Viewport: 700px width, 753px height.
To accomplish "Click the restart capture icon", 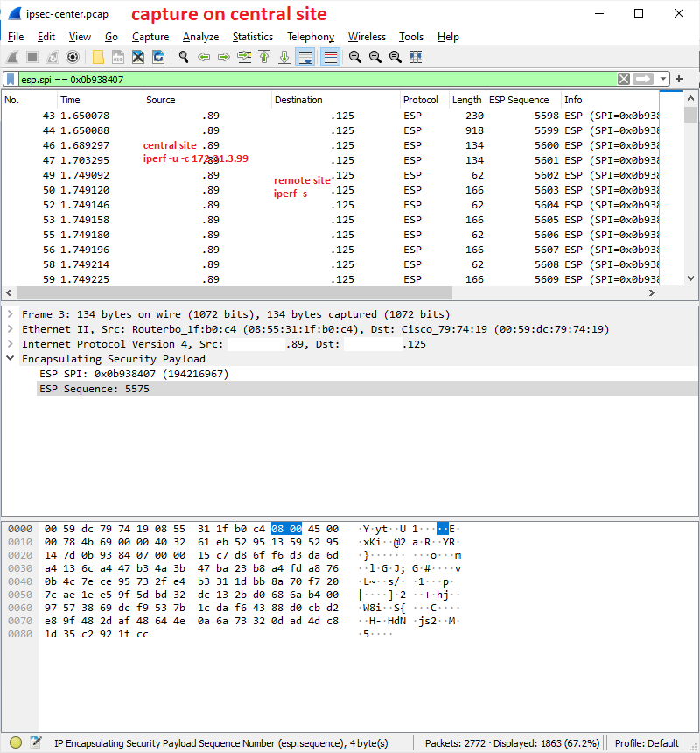I will pos(52,57).
